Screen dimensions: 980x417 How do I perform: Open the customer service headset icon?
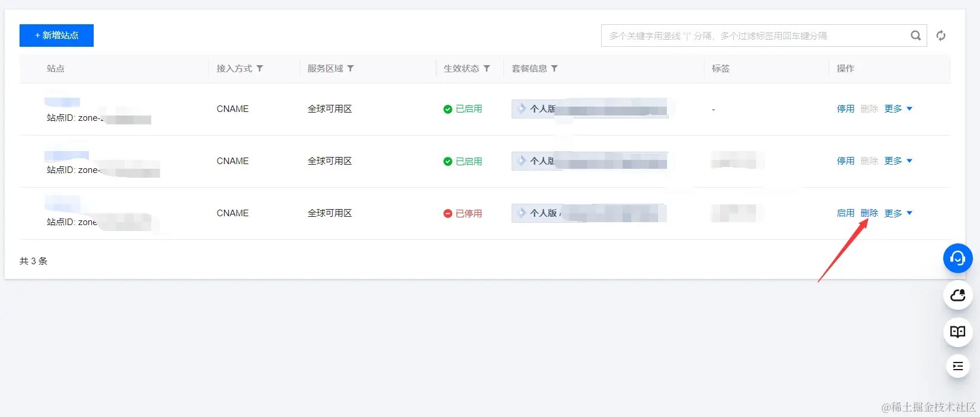click(x=957, y=258)
